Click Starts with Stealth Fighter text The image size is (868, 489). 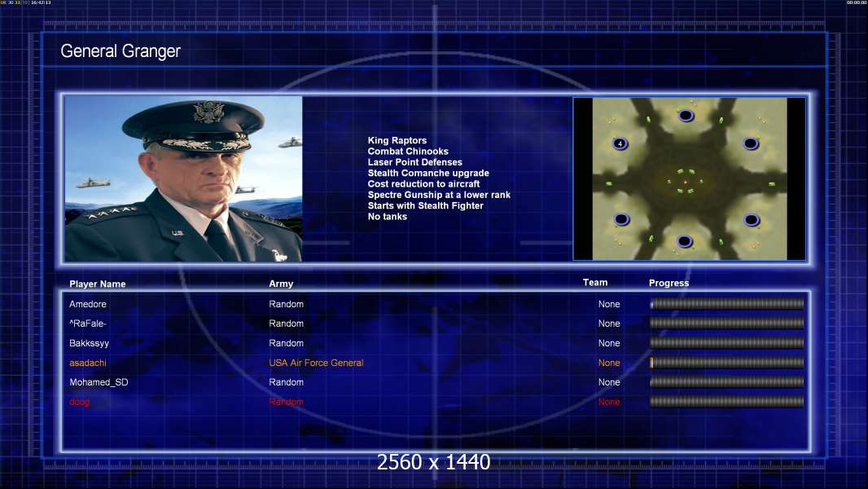[x=425, y=205]
